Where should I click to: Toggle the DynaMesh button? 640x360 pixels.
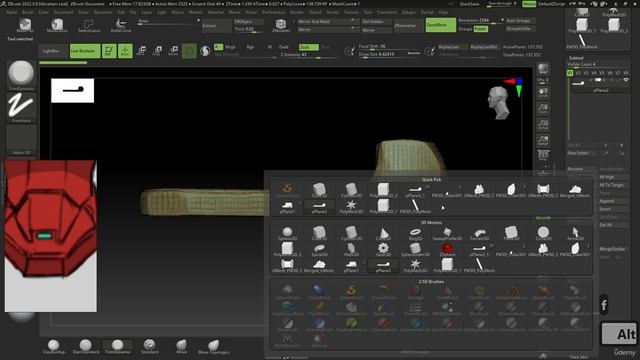[x=440, y=25]
